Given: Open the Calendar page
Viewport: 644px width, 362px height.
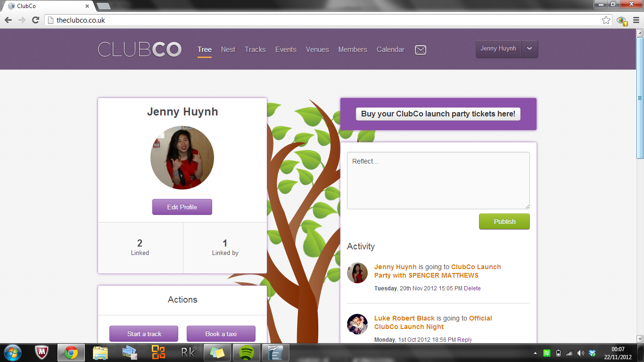Looking at the screenshot, I should 390,49.
